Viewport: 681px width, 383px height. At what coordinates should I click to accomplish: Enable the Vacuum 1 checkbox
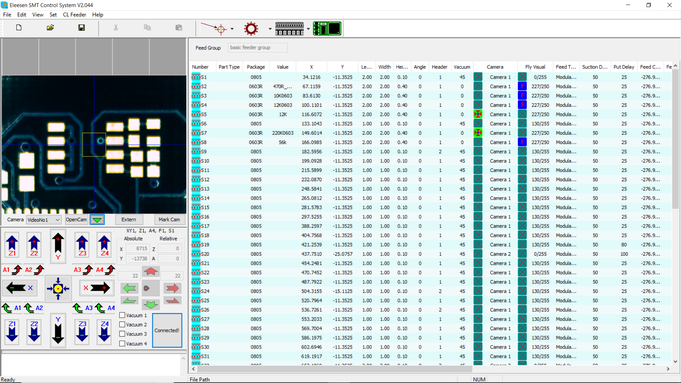pos(122,315)
